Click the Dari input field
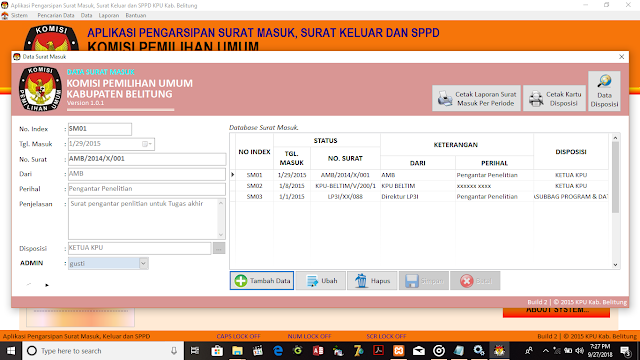 coord(147,174)
